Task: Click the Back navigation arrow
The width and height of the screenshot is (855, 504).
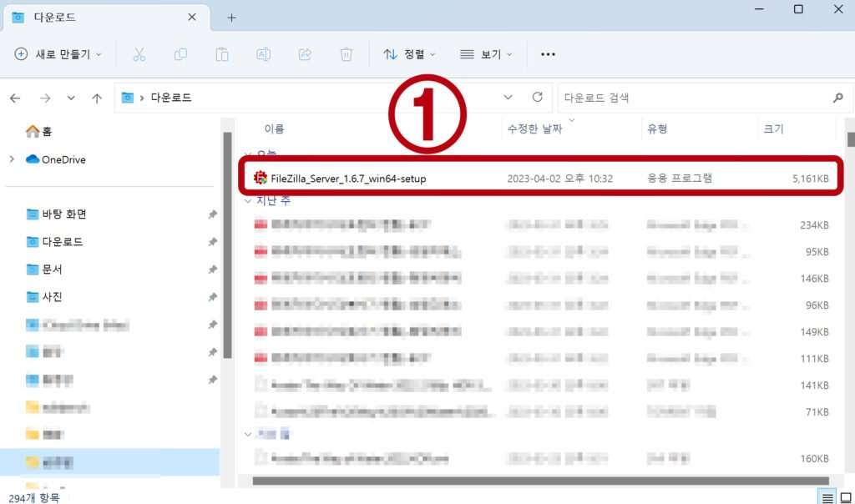Action: coord(14,98)
